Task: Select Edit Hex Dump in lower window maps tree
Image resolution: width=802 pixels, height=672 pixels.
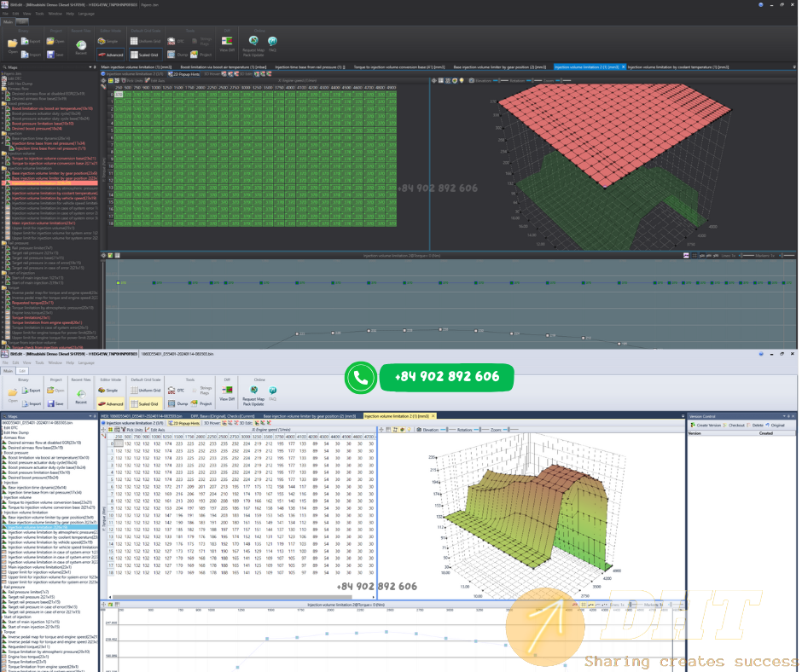Action: click(x=18, y=432)
